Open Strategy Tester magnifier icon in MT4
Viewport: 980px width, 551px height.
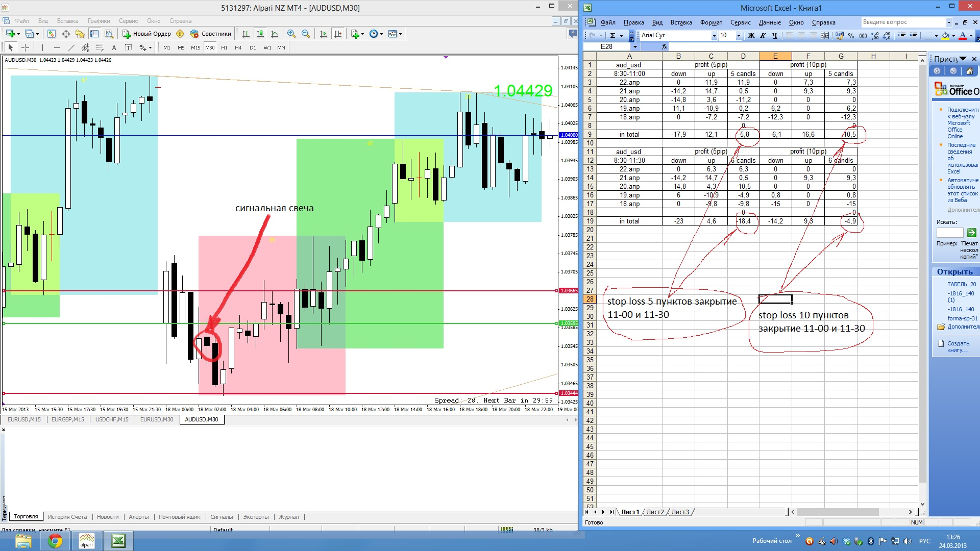[109, 34]
